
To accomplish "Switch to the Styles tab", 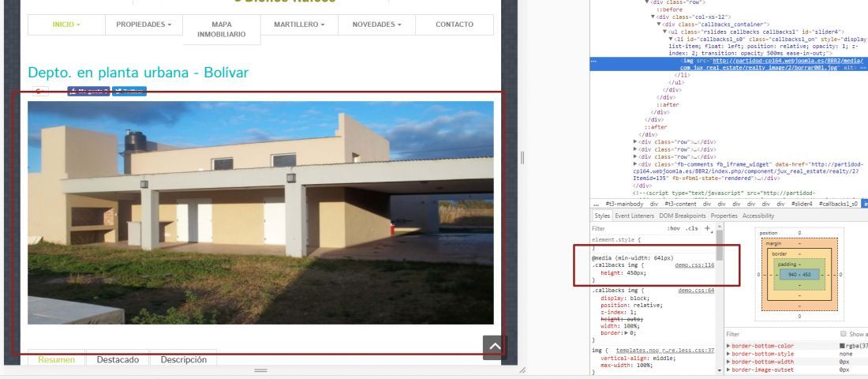I will [602, 216].
